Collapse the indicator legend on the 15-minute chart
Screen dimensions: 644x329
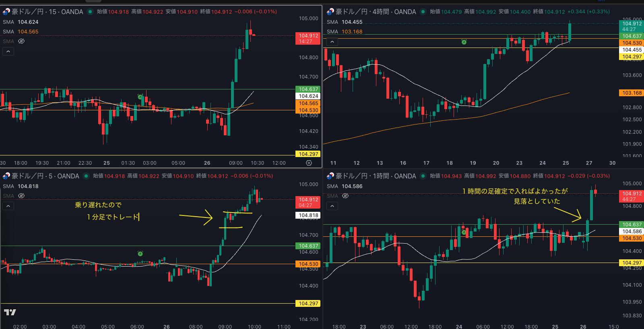8,51
